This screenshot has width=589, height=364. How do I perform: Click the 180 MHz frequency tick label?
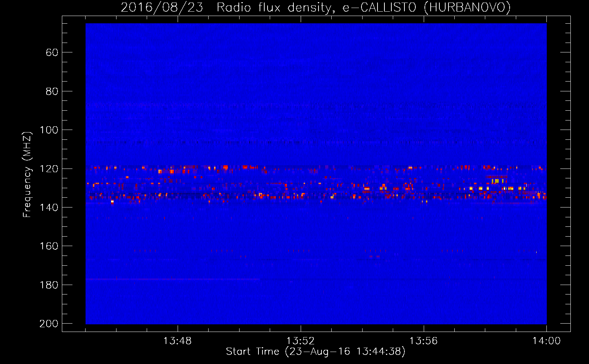click(x=49, y=285)
